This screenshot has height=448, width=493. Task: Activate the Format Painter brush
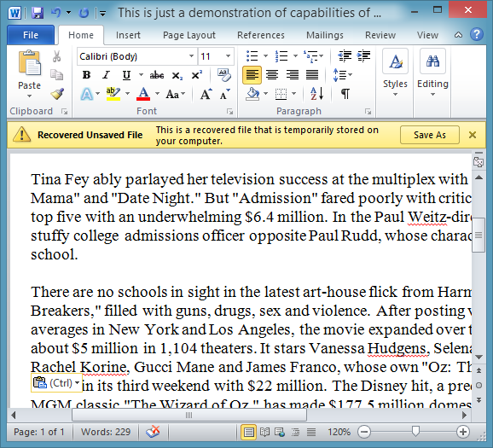click(57, 93)
